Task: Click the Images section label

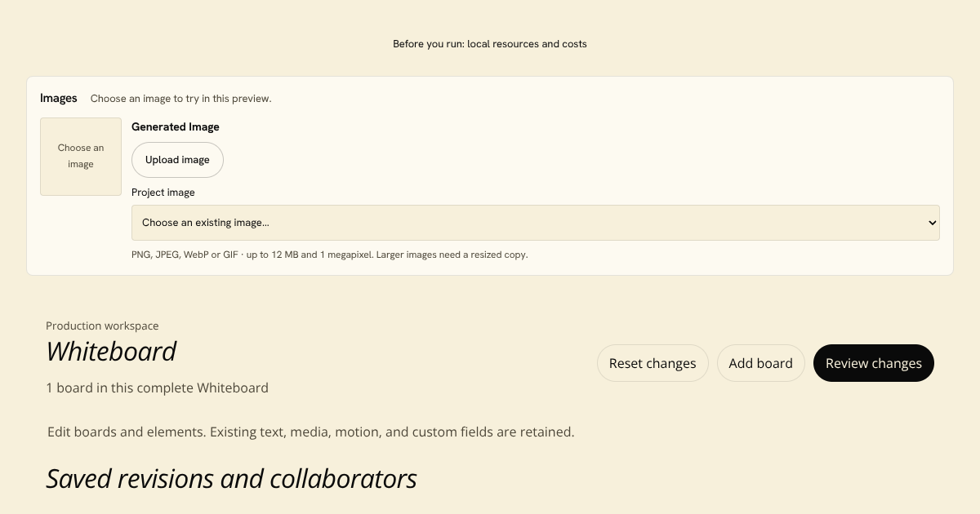Action: click(59, 98)
